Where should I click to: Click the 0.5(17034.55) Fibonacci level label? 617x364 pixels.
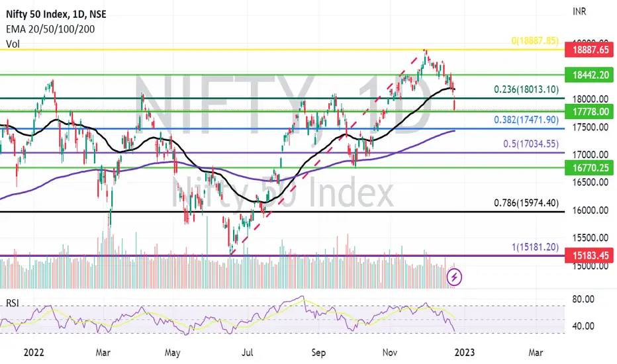coord(531,144)
